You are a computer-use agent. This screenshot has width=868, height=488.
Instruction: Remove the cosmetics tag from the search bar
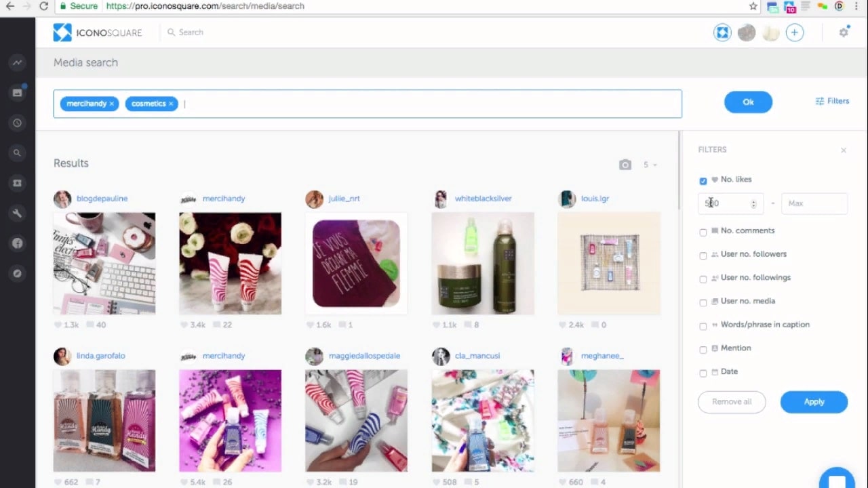pos(171,103)
